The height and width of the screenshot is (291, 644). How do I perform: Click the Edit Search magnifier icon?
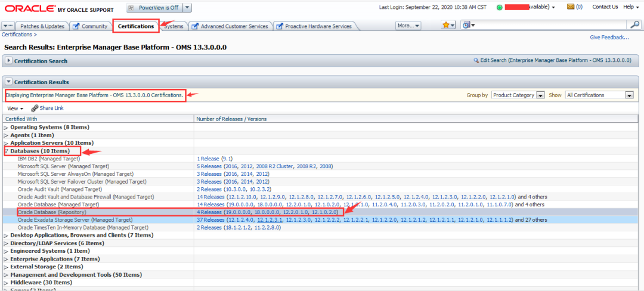coord(476,60)
